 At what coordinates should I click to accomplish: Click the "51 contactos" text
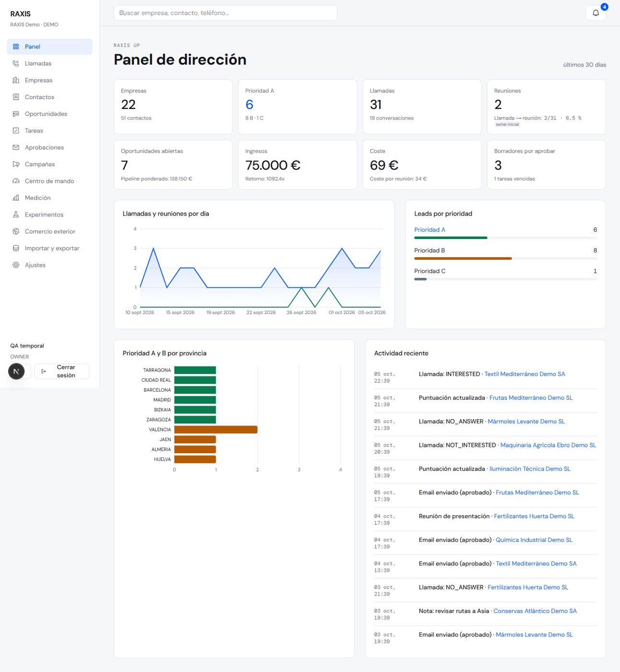[136, 118]
